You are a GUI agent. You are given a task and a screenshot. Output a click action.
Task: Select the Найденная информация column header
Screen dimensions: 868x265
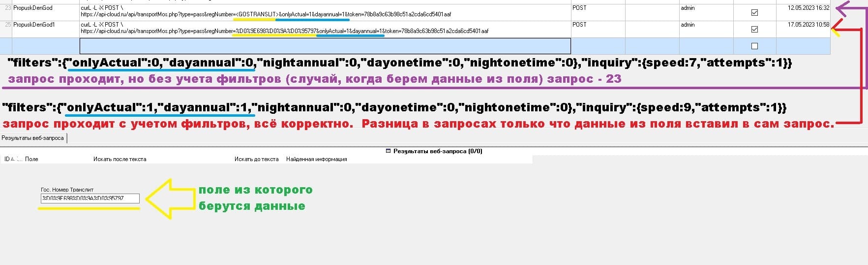click(317, 159)
